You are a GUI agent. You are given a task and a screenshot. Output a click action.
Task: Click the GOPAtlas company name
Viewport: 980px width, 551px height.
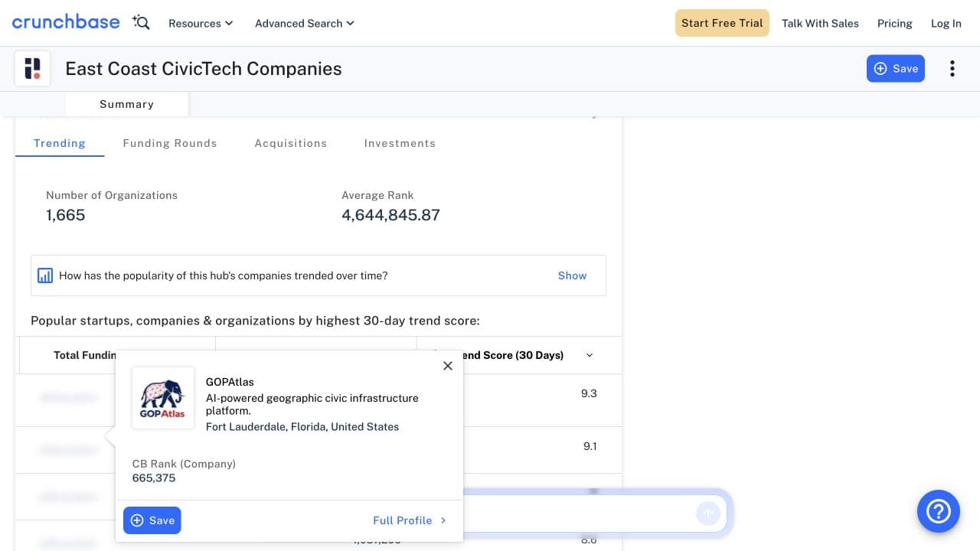pyautogui.click(x=230, y=382)
